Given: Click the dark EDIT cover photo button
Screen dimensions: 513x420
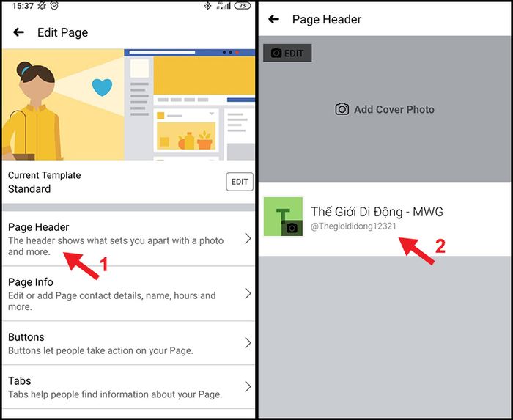Looking at the screenshot, I should 287,53.
